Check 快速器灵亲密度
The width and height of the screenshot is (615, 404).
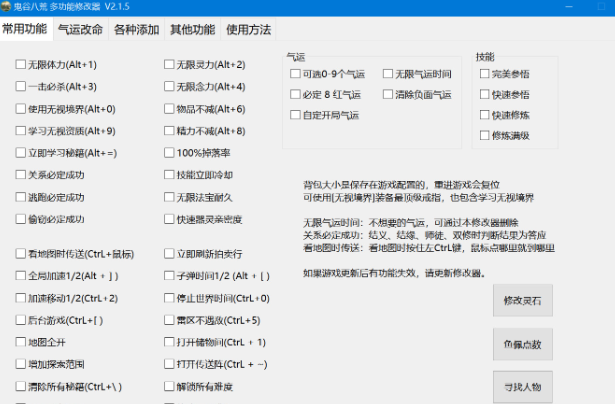[169, 219]
